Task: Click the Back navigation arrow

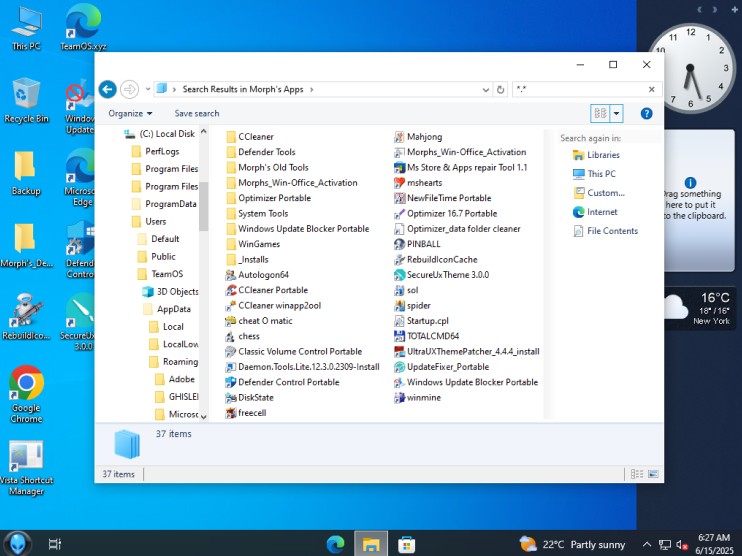Action: pos(107,89)
